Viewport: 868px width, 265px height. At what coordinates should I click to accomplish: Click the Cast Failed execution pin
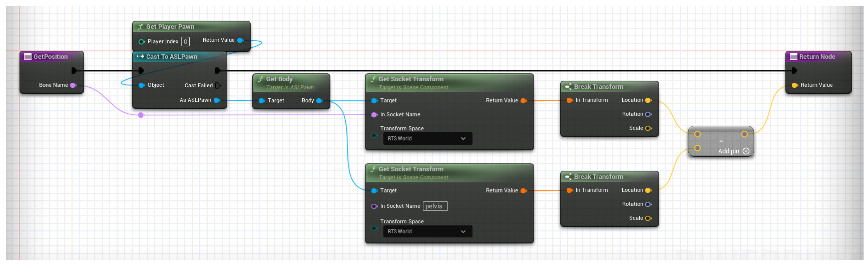(x=218, y=86)
